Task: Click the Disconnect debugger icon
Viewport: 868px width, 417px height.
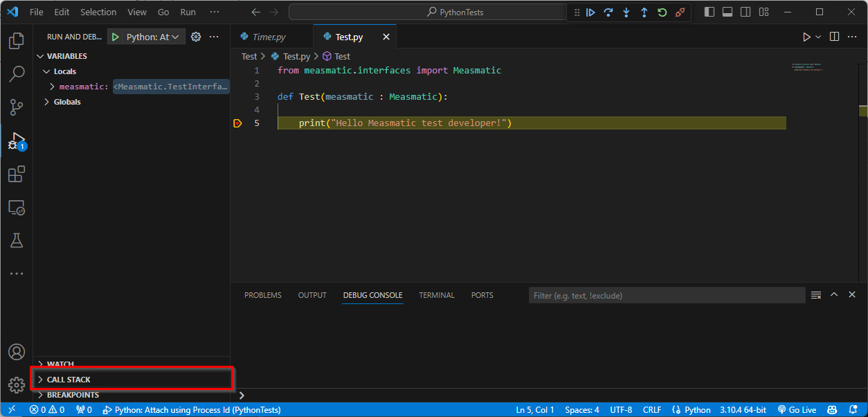Action: [x=680, y=12]
